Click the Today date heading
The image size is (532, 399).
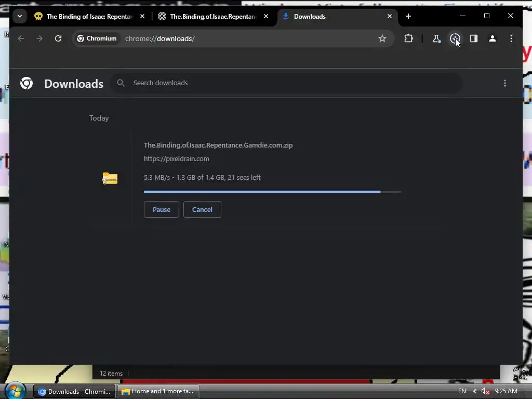[x=99, y=118]
